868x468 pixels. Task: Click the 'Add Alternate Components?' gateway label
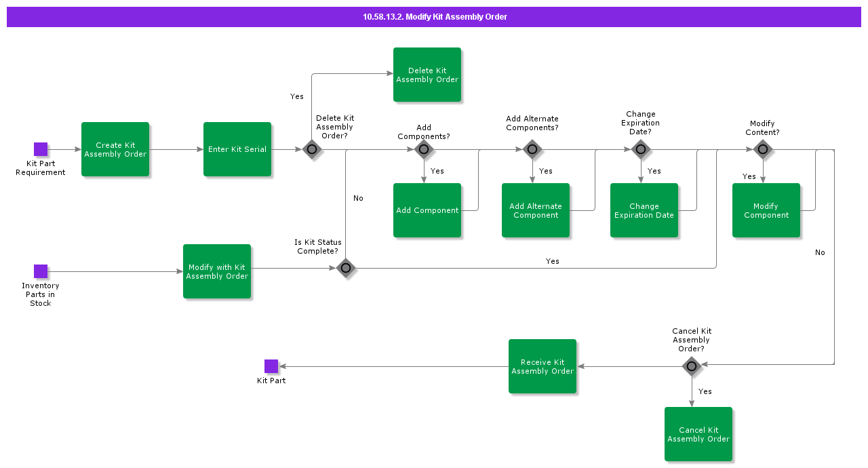pyautogui.click(x=532, y=123)
